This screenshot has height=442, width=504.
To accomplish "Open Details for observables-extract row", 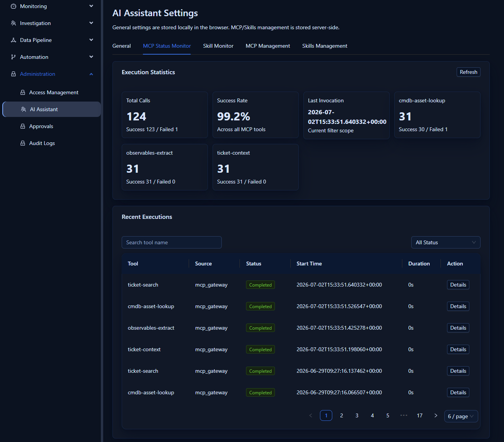I will pos(458,328).
